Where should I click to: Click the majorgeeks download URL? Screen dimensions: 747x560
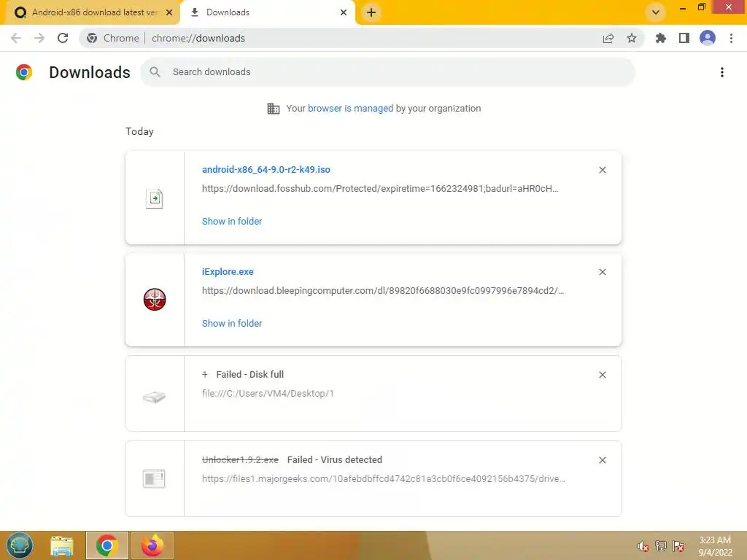(384, 478)
